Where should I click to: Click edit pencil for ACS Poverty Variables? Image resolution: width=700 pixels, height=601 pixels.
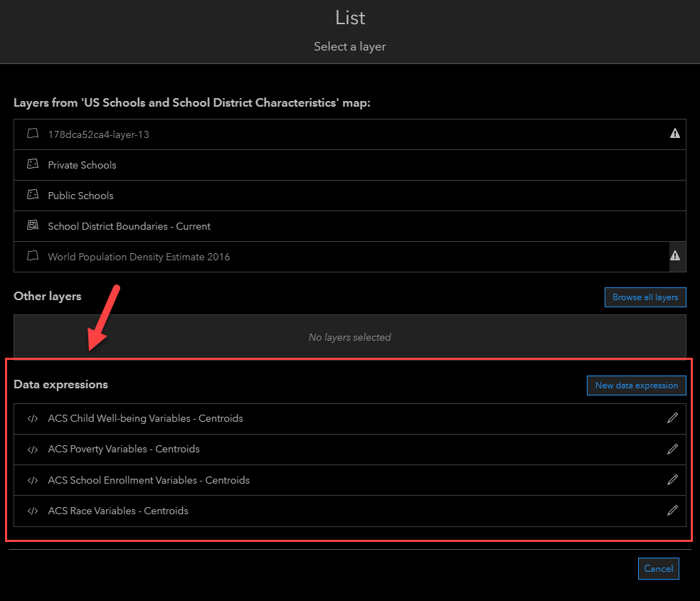672,449
